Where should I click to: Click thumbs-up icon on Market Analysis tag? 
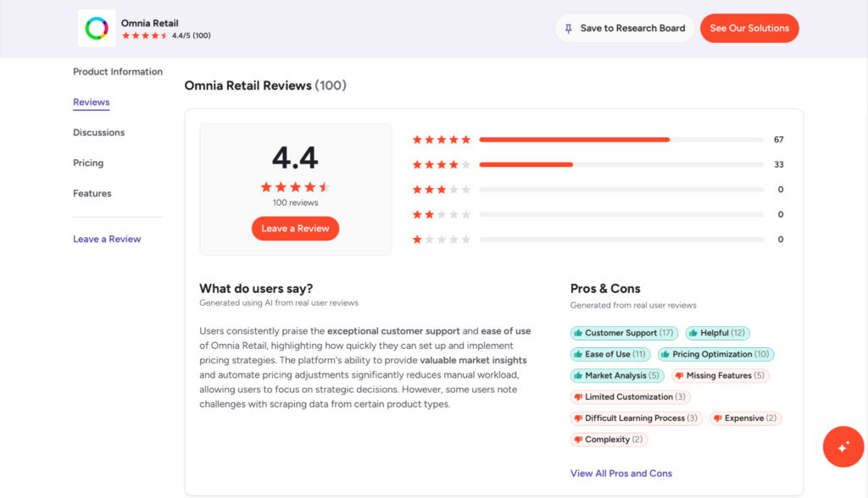(578, 375)
